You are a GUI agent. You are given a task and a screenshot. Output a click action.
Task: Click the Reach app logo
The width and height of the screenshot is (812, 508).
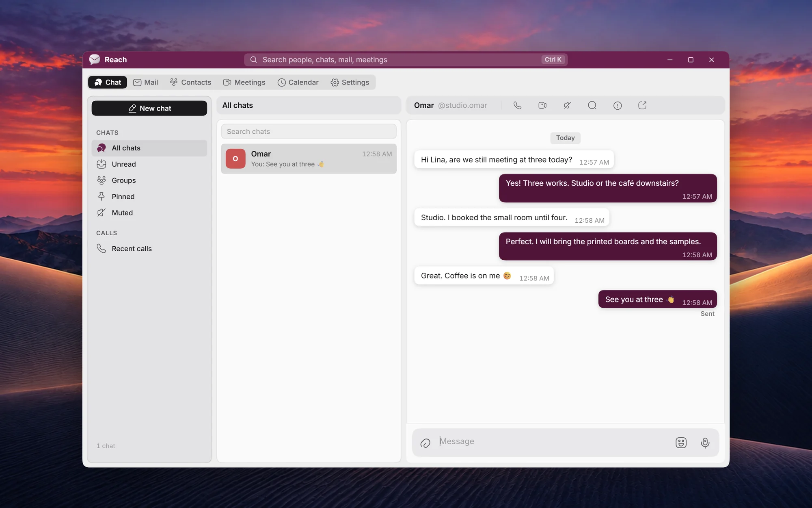click(95, 59)
